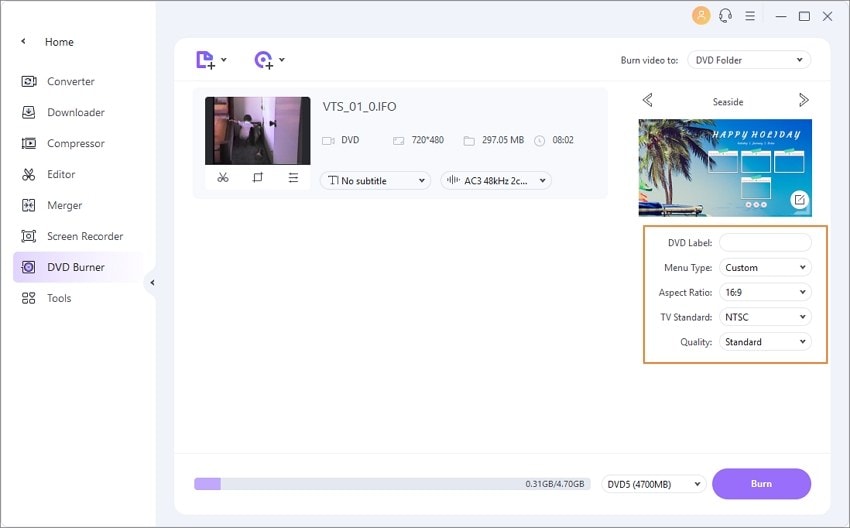This screenshot has width=850, height=528.
Task: Click the disc capacity progress bar
Action: point(392,484)
